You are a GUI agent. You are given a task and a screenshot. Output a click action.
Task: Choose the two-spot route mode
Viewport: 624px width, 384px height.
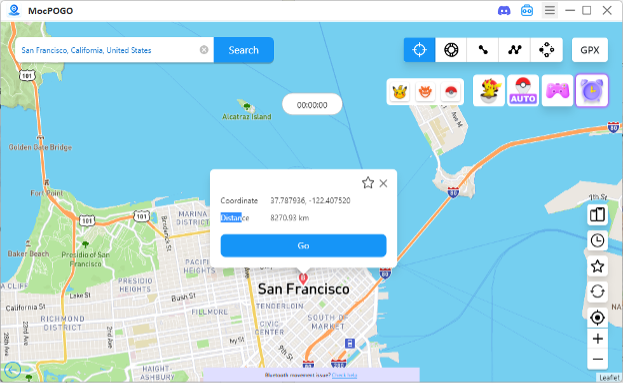pyautogui.click(x=483, y=50)
